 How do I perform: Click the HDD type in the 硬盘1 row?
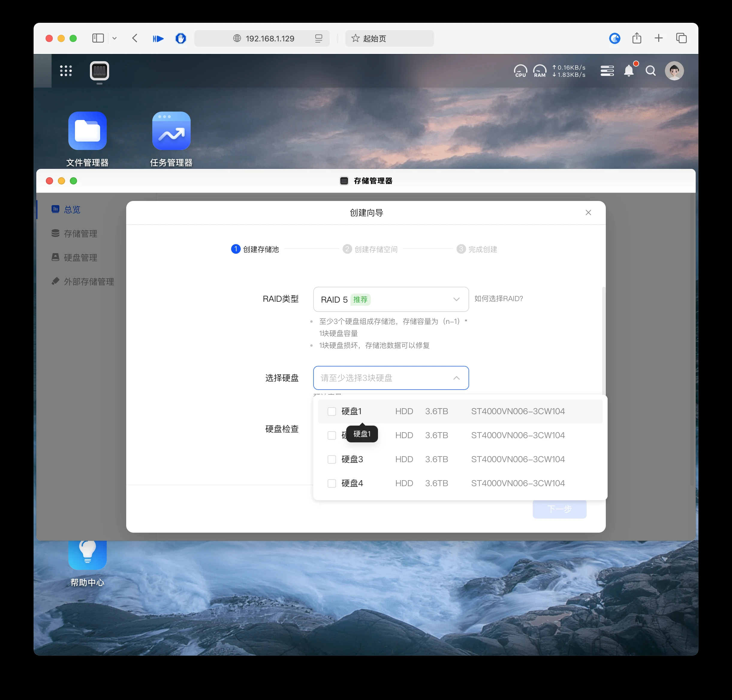(x=404, y=411)
